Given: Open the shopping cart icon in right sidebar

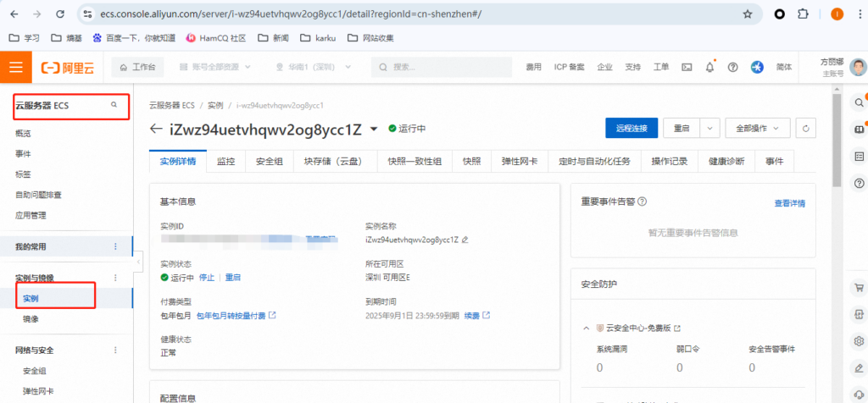Looking at the screenshot, I should pos(859,289).
